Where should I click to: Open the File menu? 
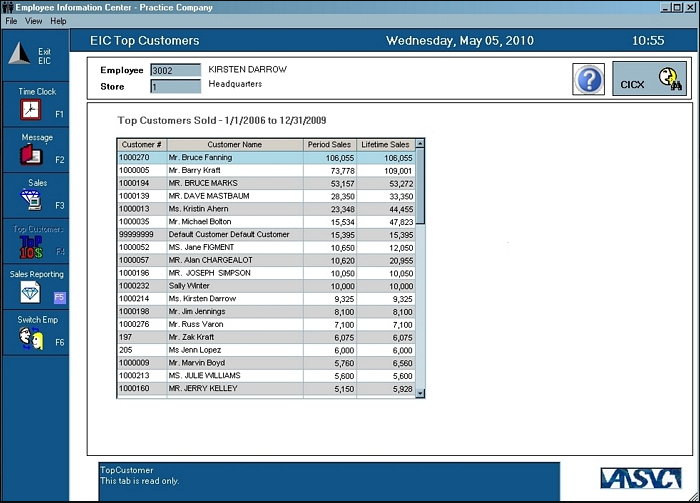[11, 21]
